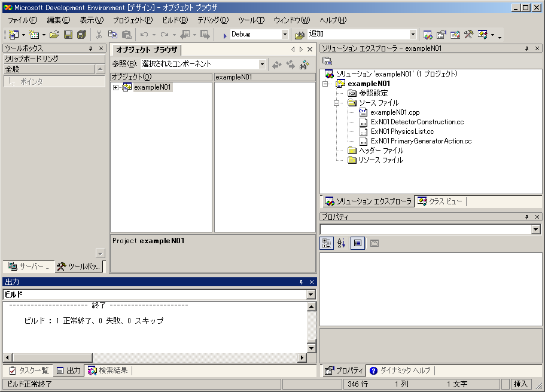Toggle auto-hide pin on プロパティ panel
Viewport: 545px width, 392px height.
526,217
